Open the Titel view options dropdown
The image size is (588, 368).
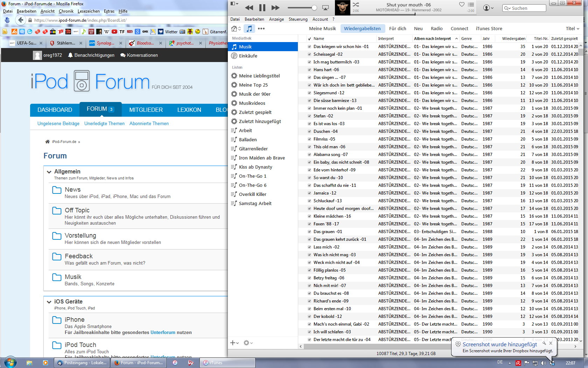pos(573,29)
